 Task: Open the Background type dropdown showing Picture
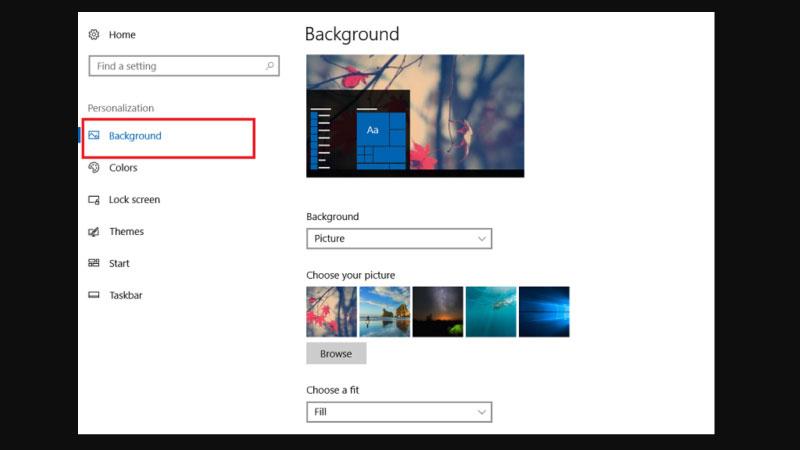pos(398,239)
